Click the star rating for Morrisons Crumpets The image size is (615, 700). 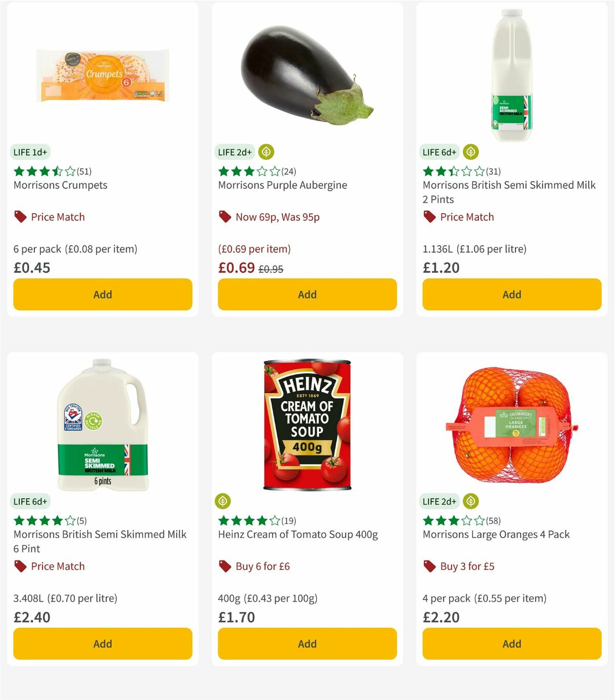pyautogui.click(x=41, y=171)
